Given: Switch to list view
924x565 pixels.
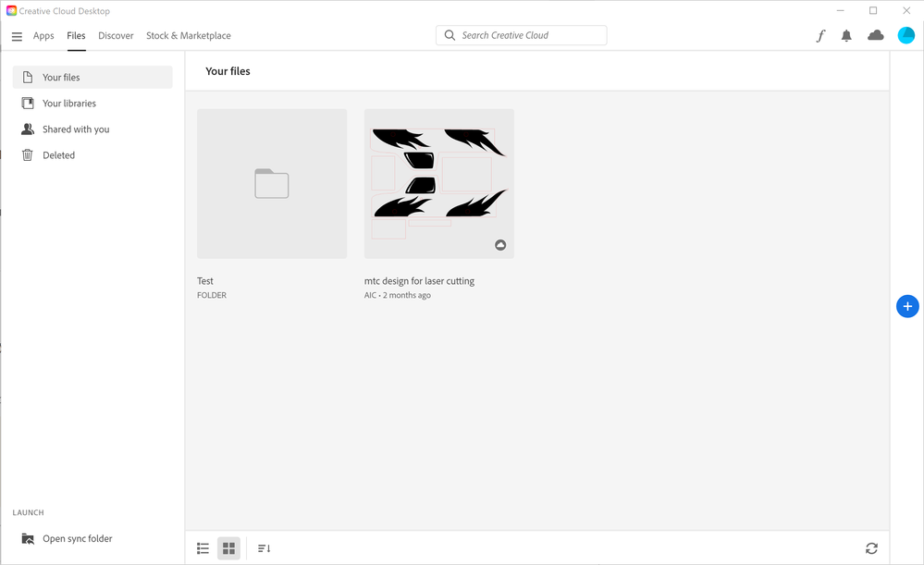Looking at the screenshot, I should pyautogui.click(x=203, y=548).
